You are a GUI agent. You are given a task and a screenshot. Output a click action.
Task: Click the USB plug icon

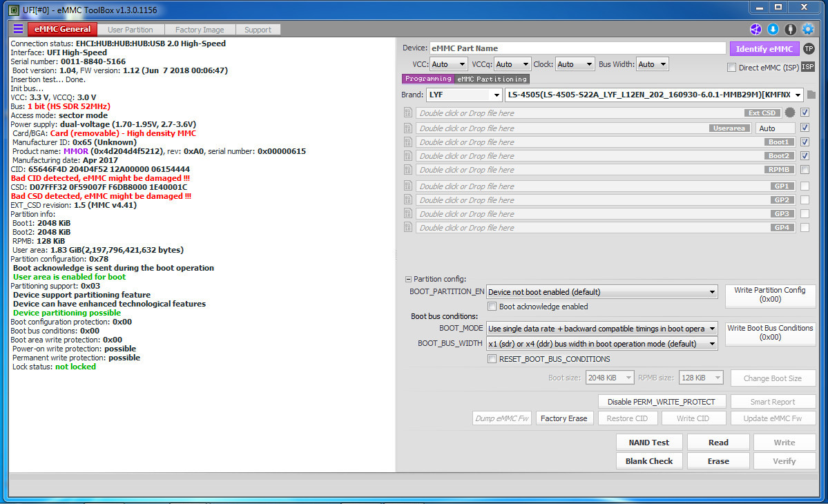tap(791, 30)
